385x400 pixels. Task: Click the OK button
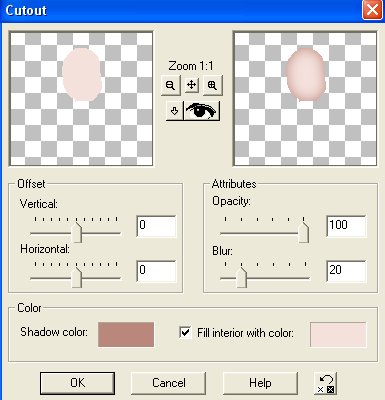77,383
